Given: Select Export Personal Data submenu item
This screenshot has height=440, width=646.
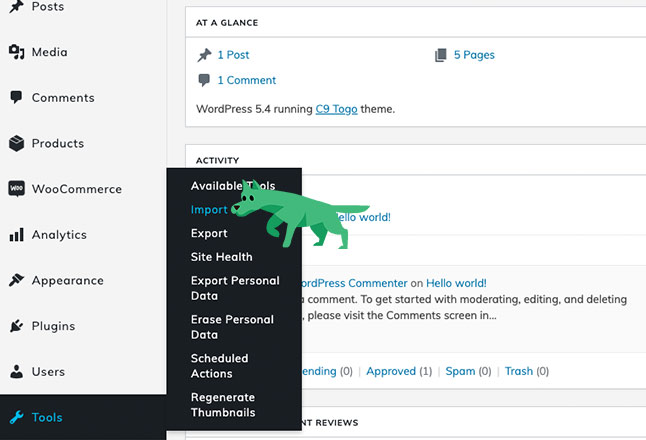Looking at the screenshot, I should click(x=235, y=288).
